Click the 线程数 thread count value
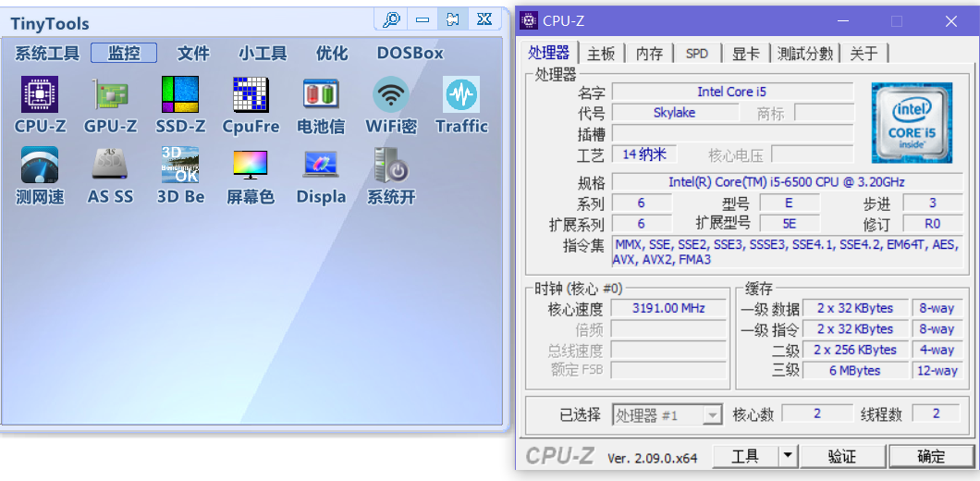This screenshot has height=481, width=980. [x=936, y=413]
